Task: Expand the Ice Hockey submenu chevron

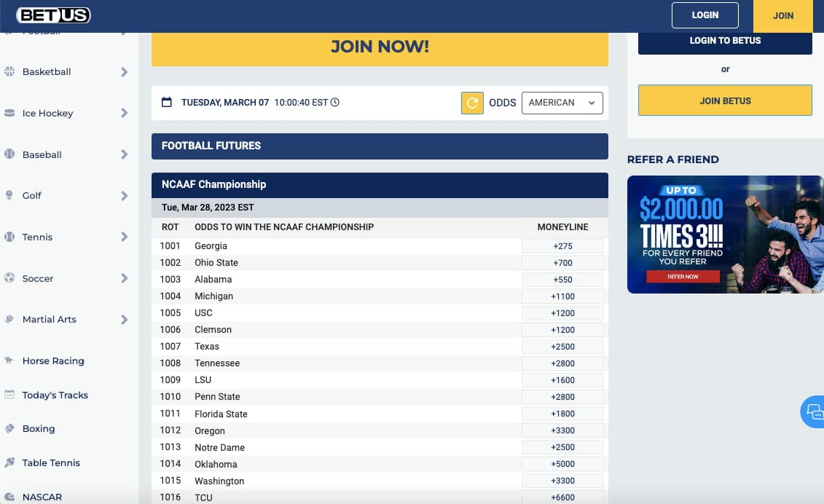Action: pos(124,113)
